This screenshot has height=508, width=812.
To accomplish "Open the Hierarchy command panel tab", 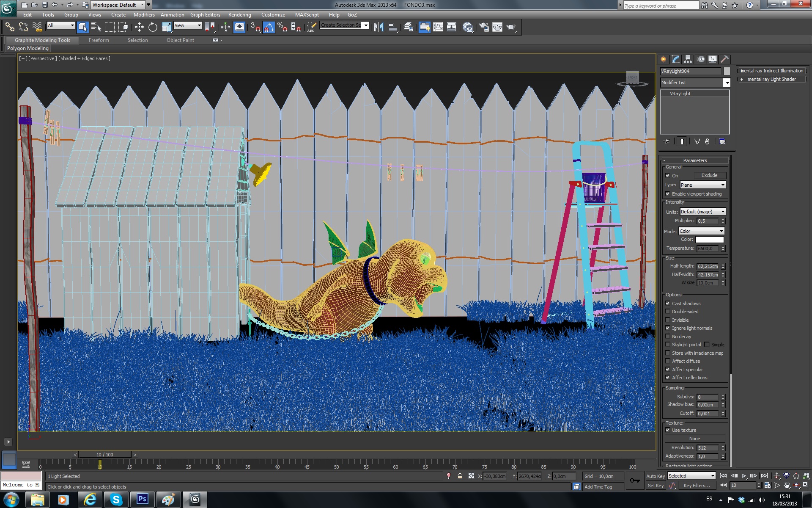I will pos(688,59).
